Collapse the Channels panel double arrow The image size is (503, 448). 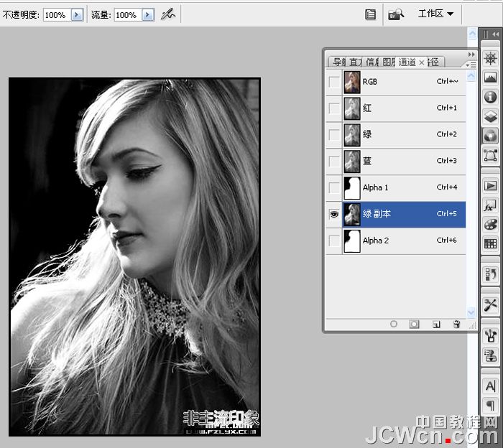[471, 54]
